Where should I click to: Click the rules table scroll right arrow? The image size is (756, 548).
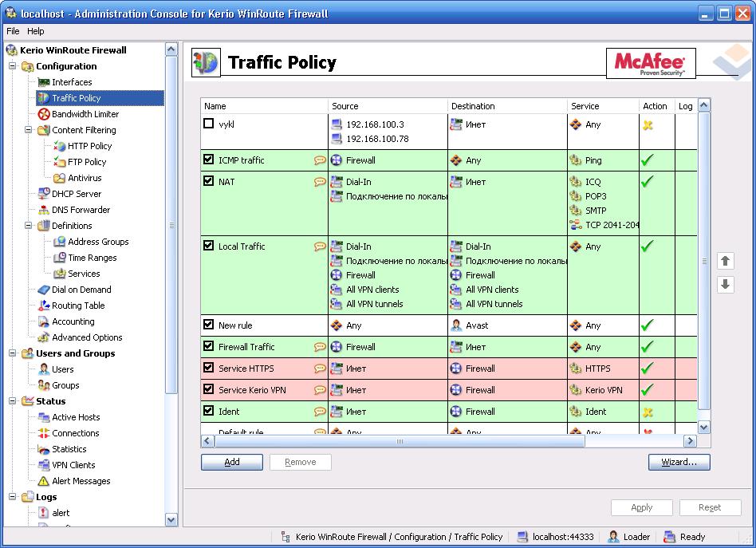(690, 441)
